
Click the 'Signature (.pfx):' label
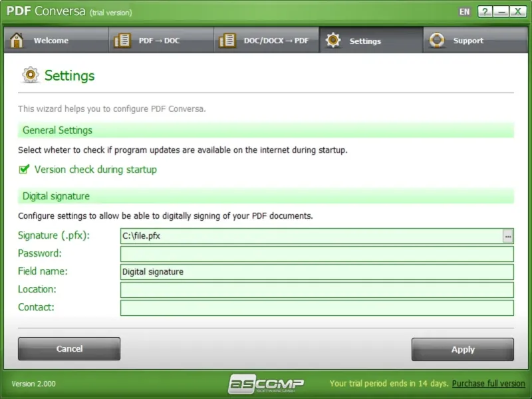[x=54, y=235]
